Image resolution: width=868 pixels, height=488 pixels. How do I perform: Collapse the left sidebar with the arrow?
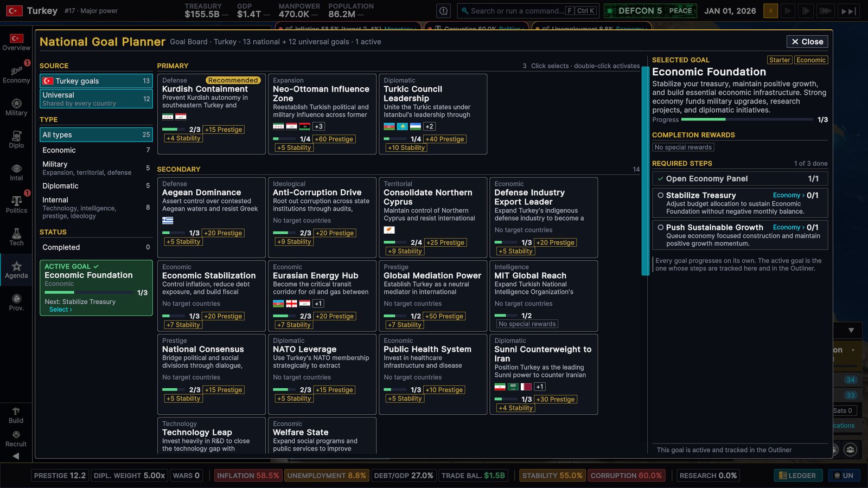tap(16, 456)
